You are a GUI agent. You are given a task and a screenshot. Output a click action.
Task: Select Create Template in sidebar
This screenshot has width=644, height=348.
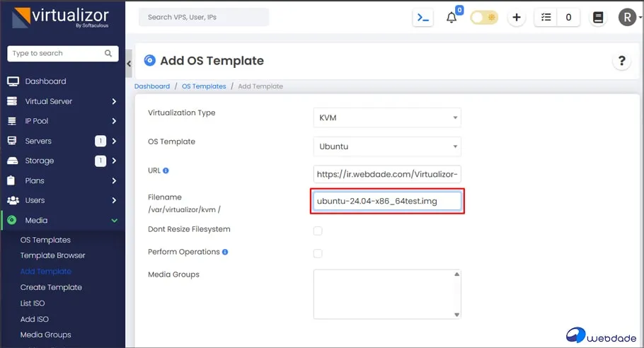pyautogui.click(x=51, y=287)
